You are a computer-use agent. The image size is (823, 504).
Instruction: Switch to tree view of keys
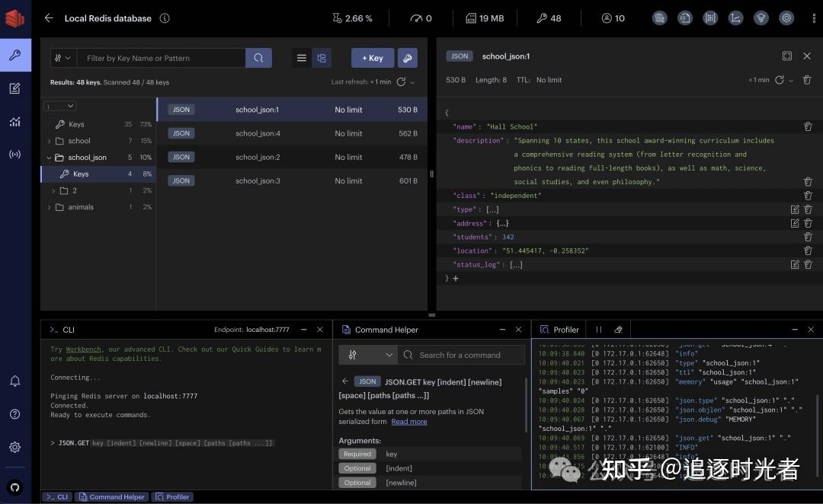[322, 58]
